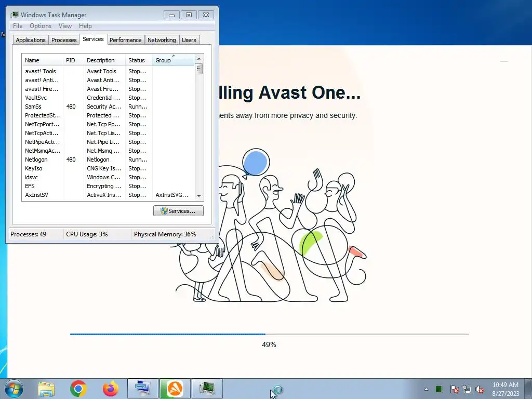Open the File menu
Image resolution: width=532 pixels, height=399 pixels.
coord(18,26)
